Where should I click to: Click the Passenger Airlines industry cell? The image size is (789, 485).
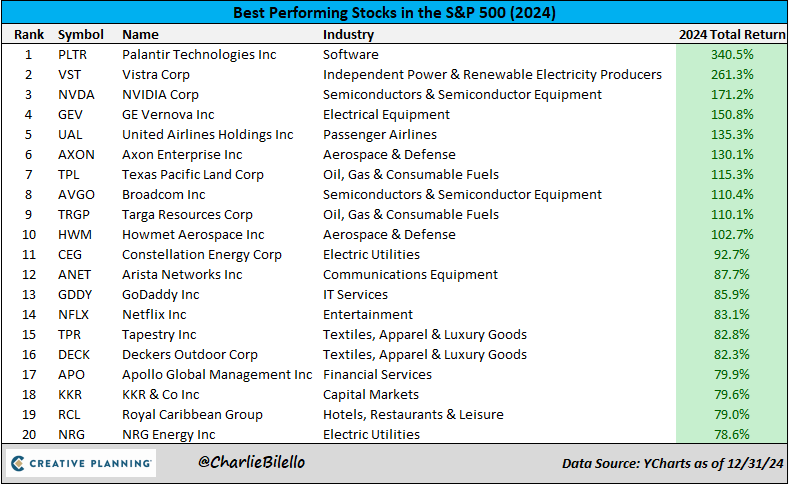379,134
